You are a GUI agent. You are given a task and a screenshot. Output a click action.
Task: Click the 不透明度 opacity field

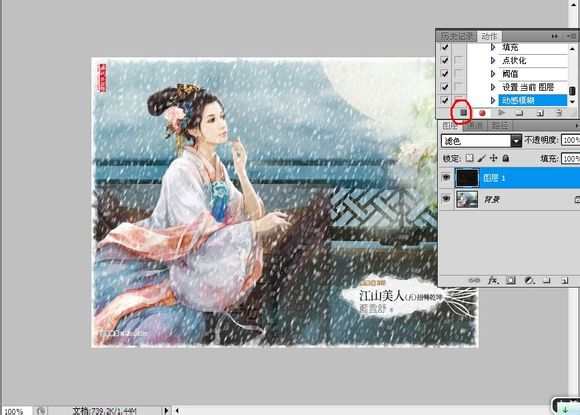click(571, 140)
